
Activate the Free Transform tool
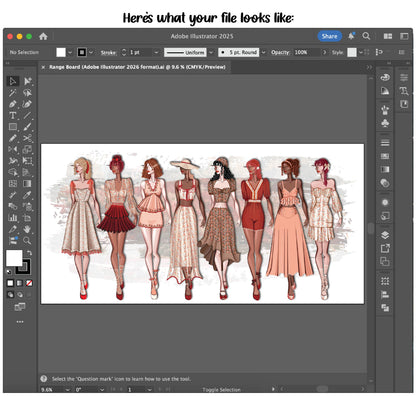pos(27,161)
